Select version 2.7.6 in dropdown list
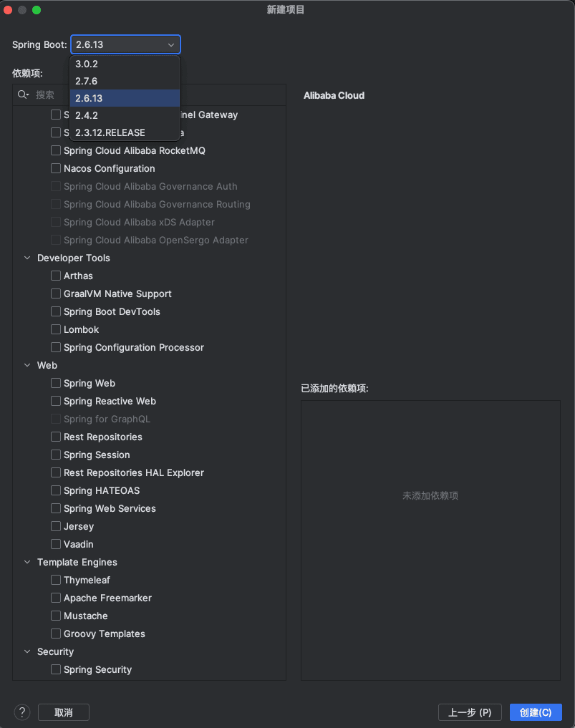The width and height of the screenshot is (575, 728). point(125,82)
